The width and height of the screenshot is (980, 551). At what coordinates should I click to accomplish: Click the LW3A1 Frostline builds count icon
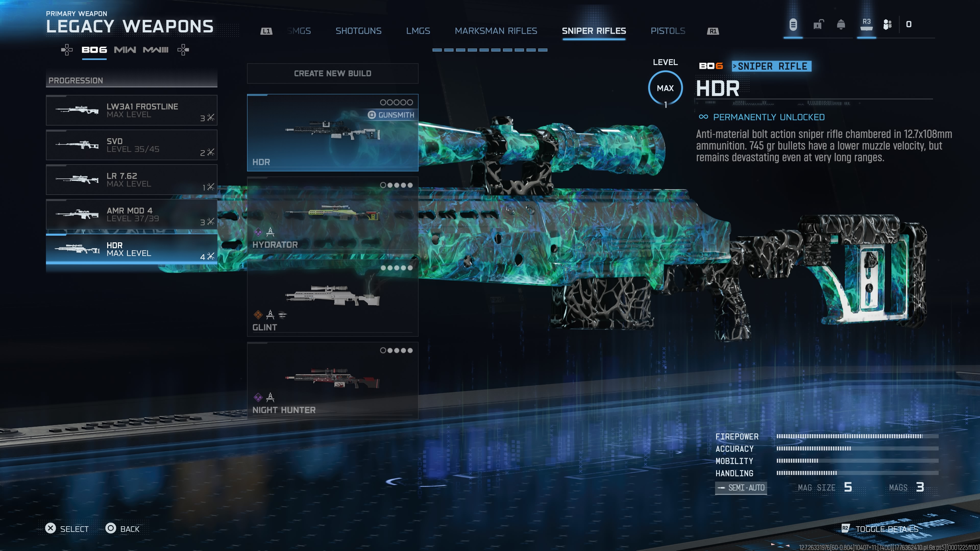[x=211, y=118]
